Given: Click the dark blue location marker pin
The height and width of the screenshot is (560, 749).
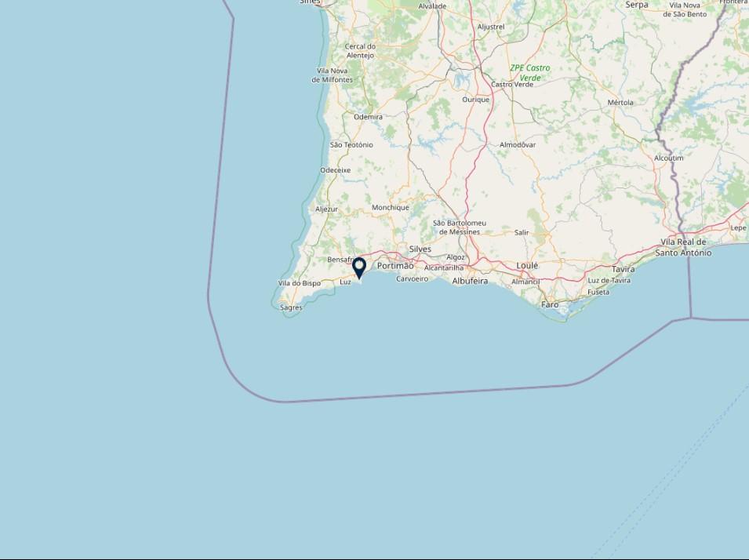Looking at the screenshot, I should tap(358, 268).
